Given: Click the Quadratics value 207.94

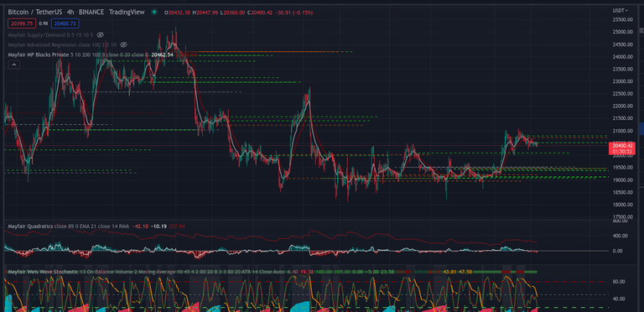Looking at the screenshot, I should pos(177,226).
